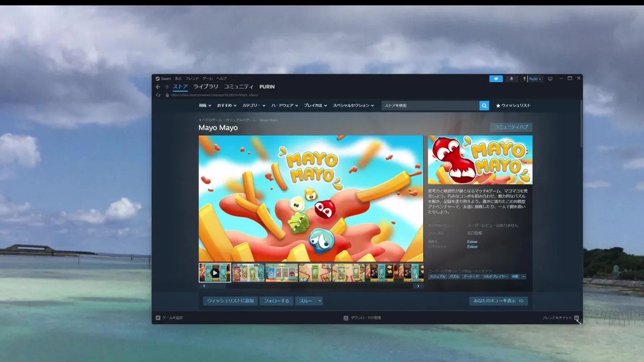Go back with the left arrow navigation icon

click(x=158, y=87)
